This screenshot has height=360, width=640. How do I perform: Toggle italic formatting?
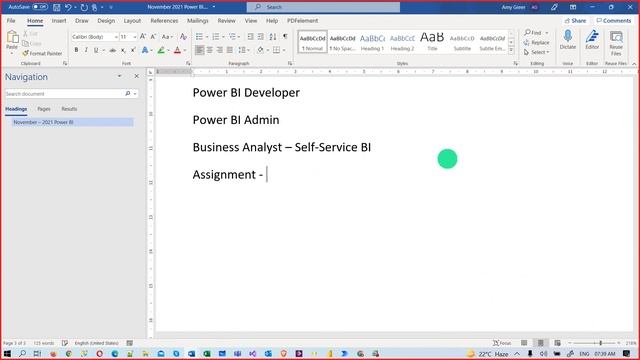point(86,50)
